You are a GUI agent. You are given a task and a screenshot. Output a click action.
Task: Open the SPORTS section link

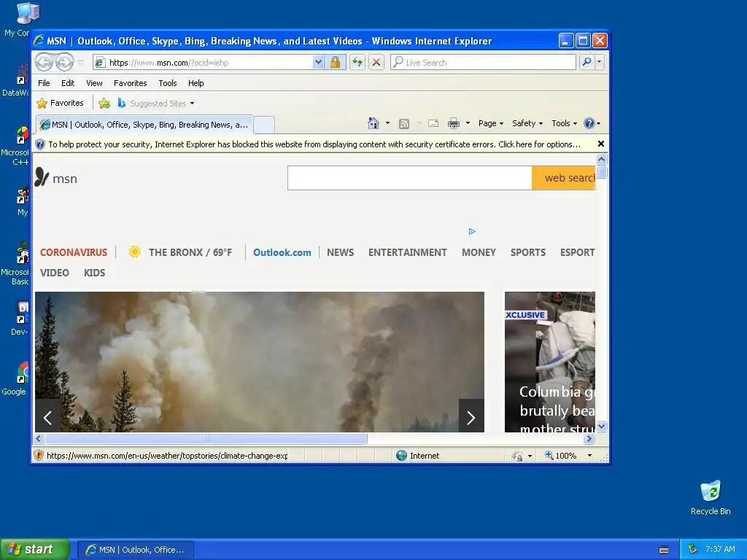click(x=528, y=252)
